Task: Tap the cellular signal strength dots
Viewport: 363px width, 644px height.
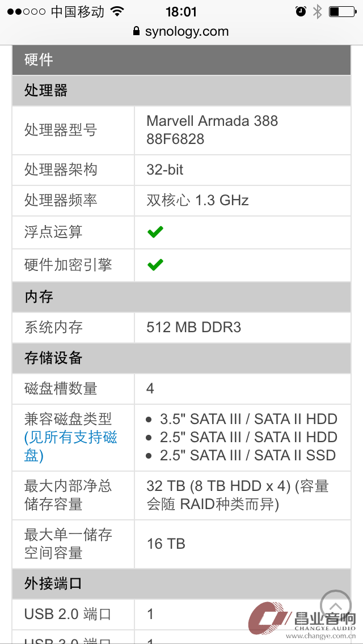Action: (x=26, y=12)
